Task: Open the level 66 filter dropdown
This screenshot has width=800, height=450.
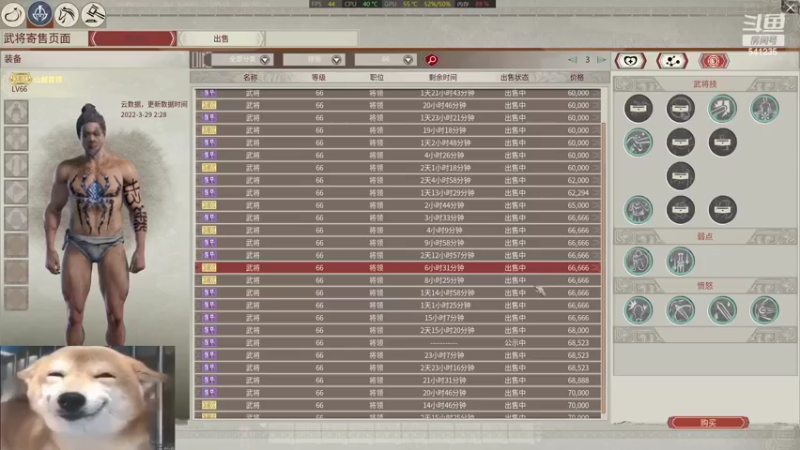Action: pyautogui.click(x=385, y=60)
